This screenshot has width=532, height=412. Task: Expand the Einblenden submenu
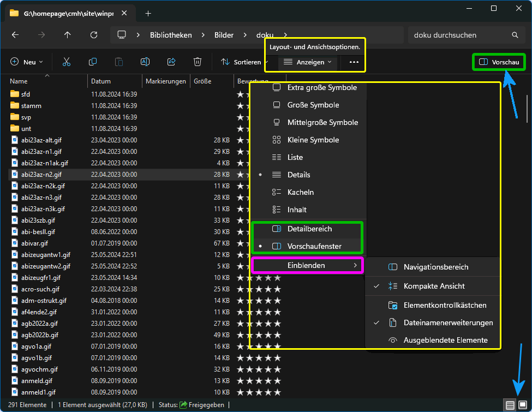pyautogui.click(x=308, y=266)
